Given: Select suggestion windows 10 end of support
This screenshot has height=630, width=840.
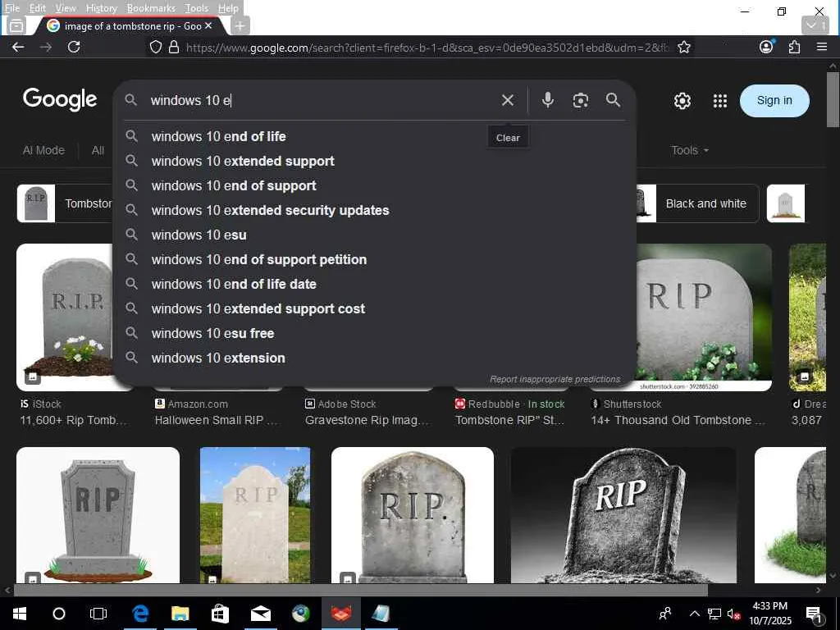Looking at the screenshot, I should pyautogui.click(x=374, y=186).
